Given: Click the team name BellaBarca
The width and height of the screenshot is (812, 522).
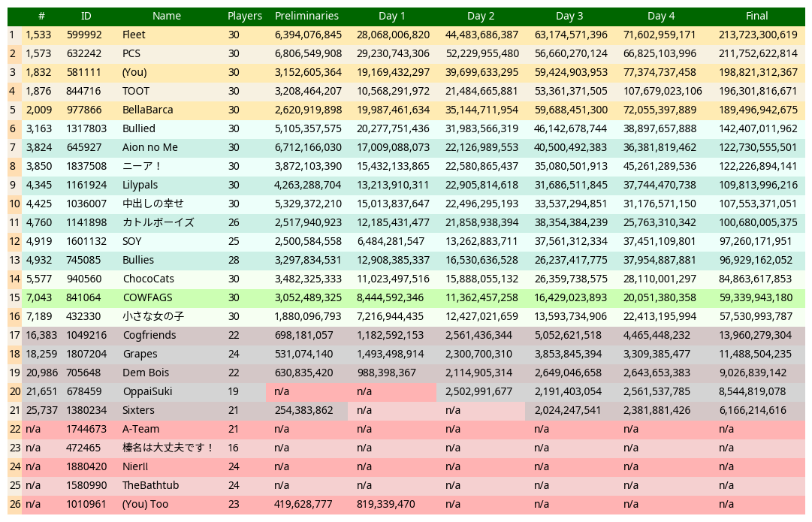Looking at the screenshot, I should tap(148, 110).
